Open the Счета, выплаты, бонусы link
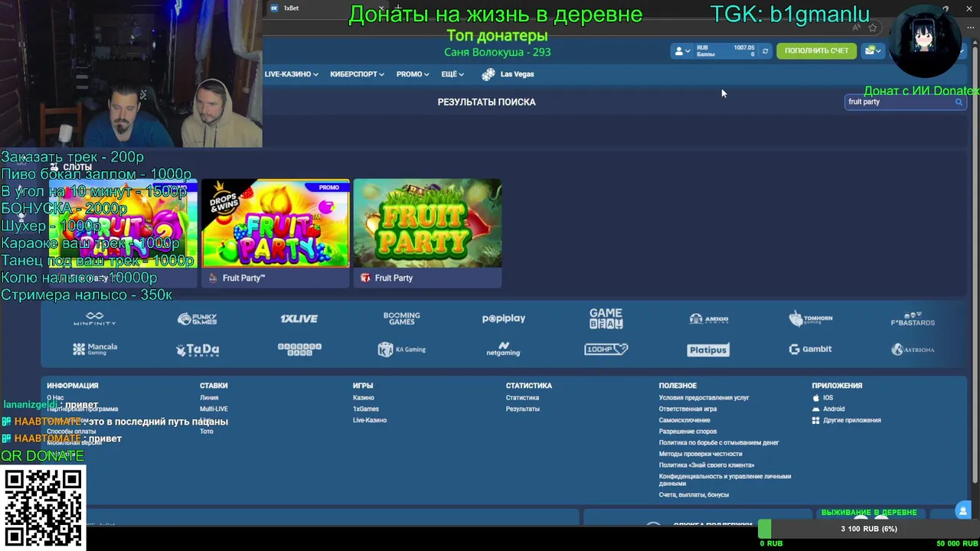 click(694, 495)
